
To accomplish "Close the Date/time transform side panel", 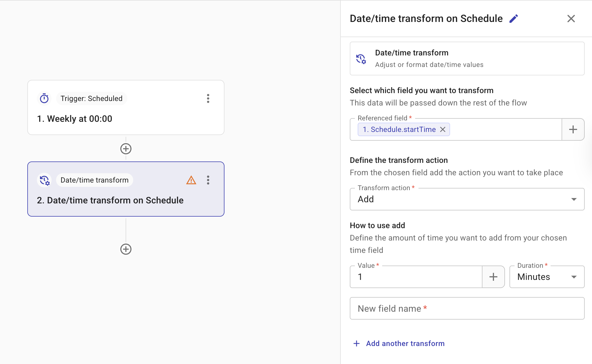I will point(571,19).
